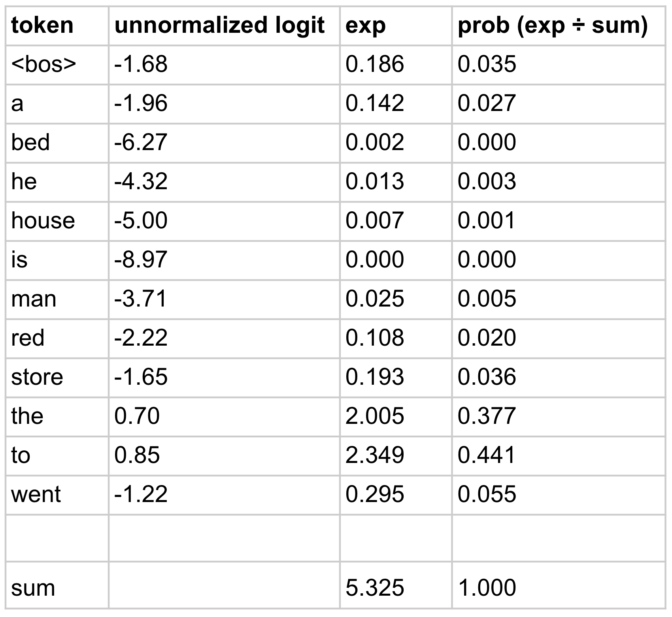Viewport: 672px width, 617px height.
Task: Select the "prob (exp ÷ sum)" header
Action: [x=552, y=26]
